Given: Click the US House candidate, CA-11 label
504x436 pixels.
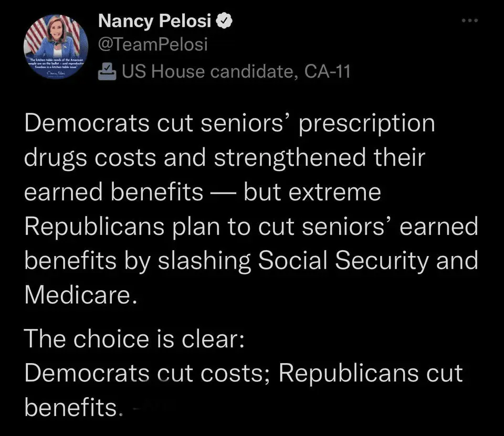Looking at the screenshot, I should (236, 70).
